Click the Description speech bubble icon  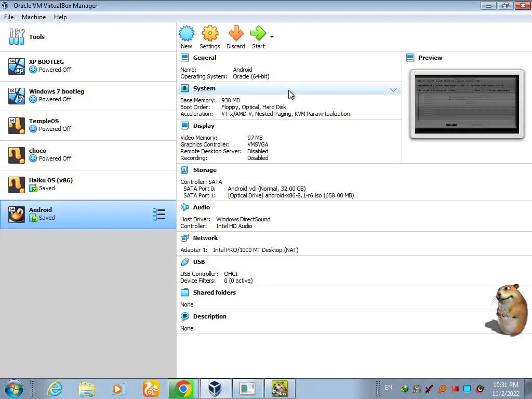pyautogui.click(x=184, y=316)
